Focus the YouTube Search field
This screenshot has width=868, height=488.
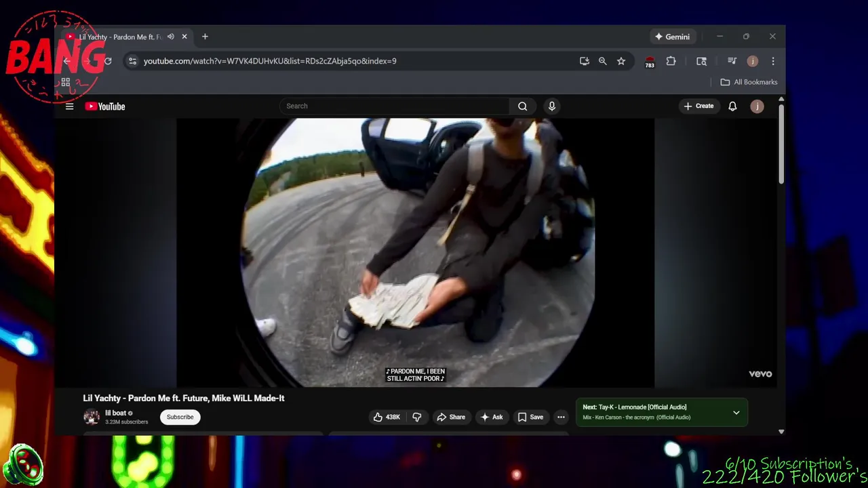tap(394, 106)
